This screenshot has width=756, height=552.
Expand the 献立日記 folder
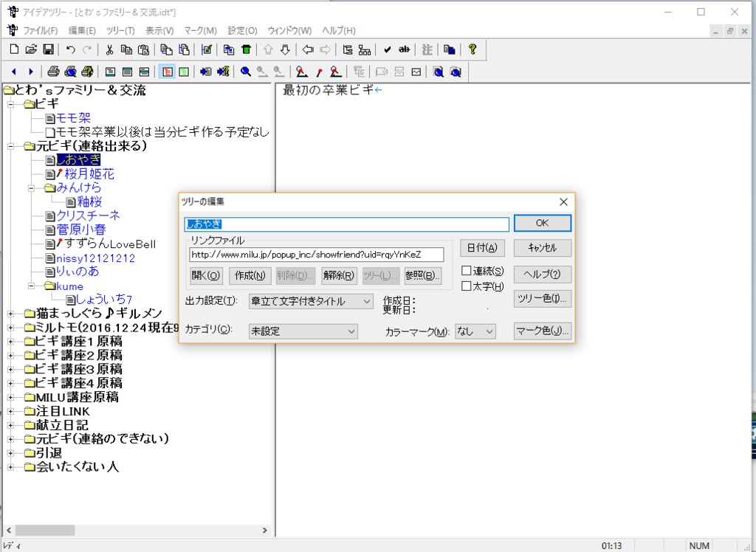coord(10,426)
